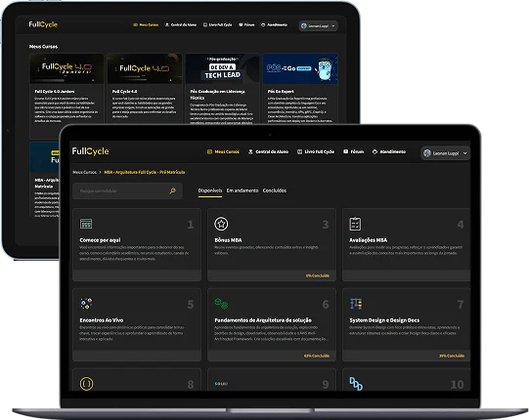Image resolution: width=529 pixels, height=420 pixels.
Task: Click Full Cycle 4.0 Juniors title on tablet
Action: [55, 92]
